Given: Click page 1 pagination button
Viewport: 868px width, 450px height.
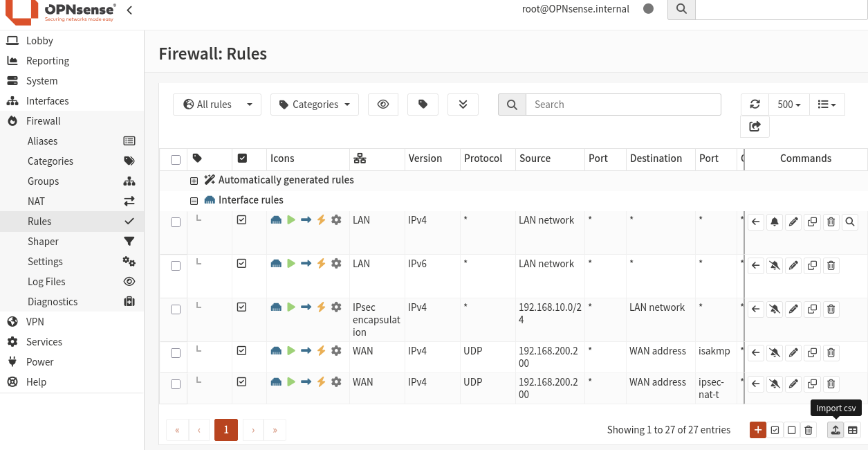Looking at the screenshot, I should [226, 430].
